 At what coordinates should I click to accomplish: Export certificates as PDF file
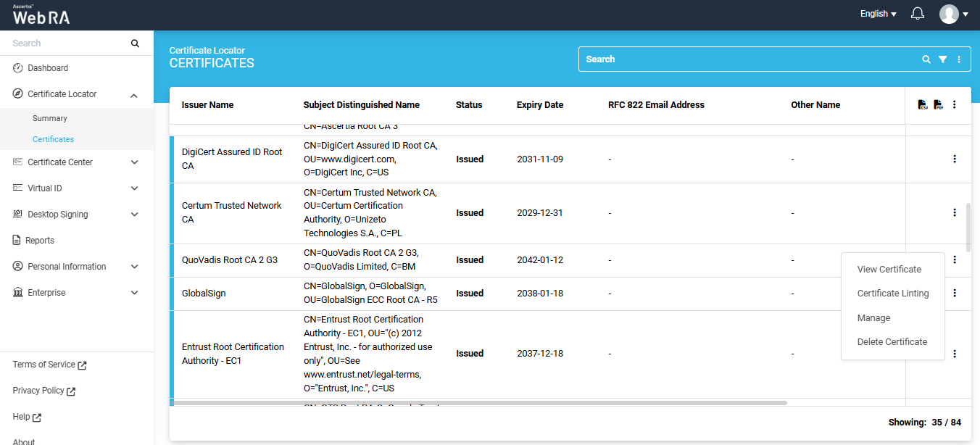[938, 105]
